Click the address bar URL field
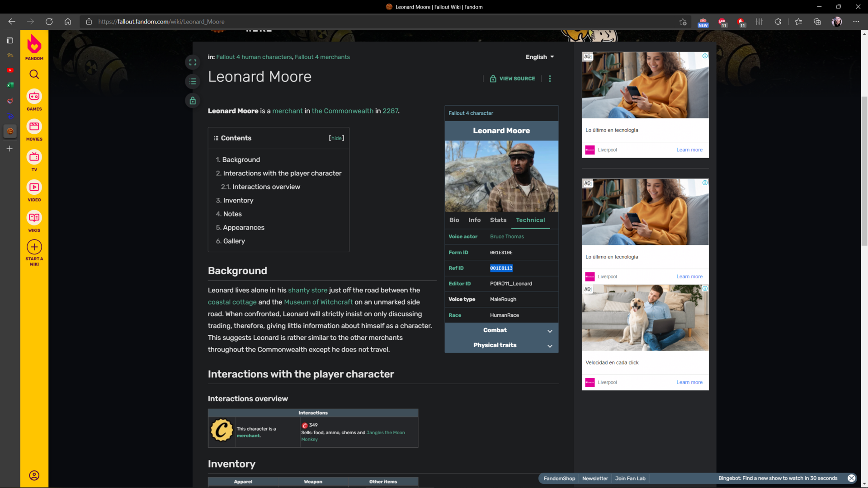 [x=380, y=22]
